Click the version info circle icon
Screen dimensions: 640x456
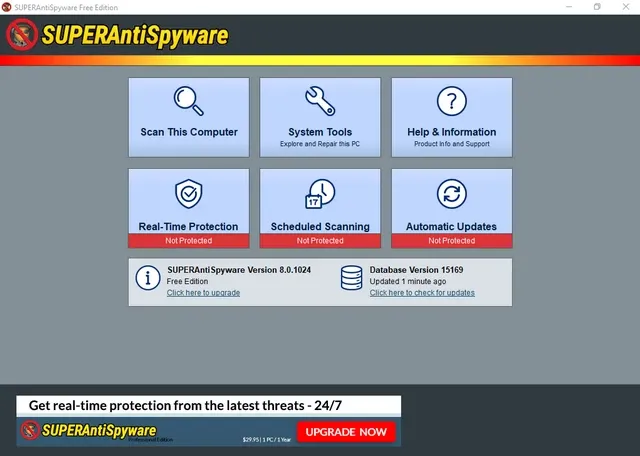click(x=148, y=278)
